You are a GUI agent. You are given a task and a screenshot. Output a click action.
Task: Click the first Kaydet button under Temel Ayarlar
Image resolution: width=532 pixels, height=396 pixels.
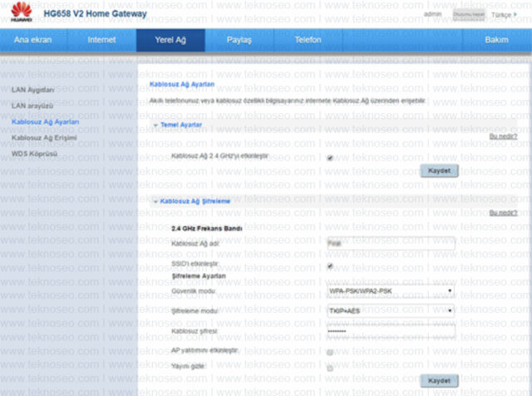point(440,171)
